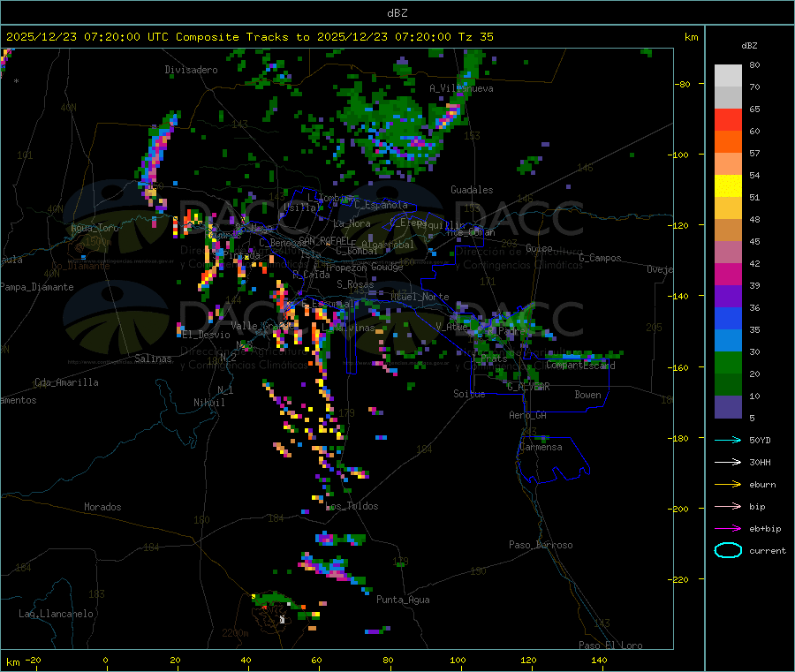Click the C_Española map label

pos(381,205)
